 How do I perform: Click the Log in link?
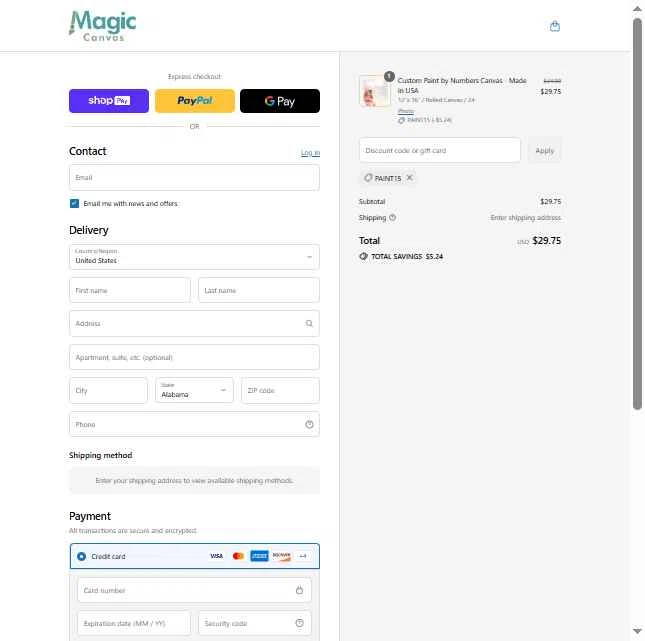(x=310, y=153)
